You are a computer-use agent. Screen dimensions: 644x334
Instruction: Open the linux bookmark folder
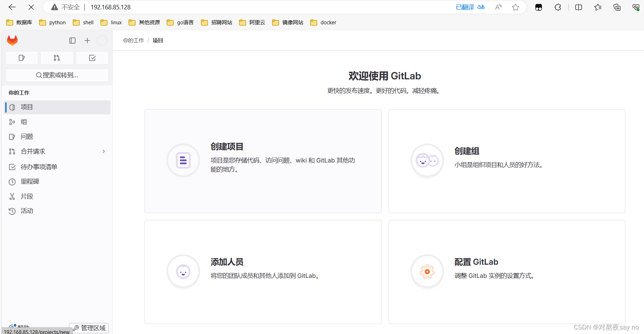(111, 23)
